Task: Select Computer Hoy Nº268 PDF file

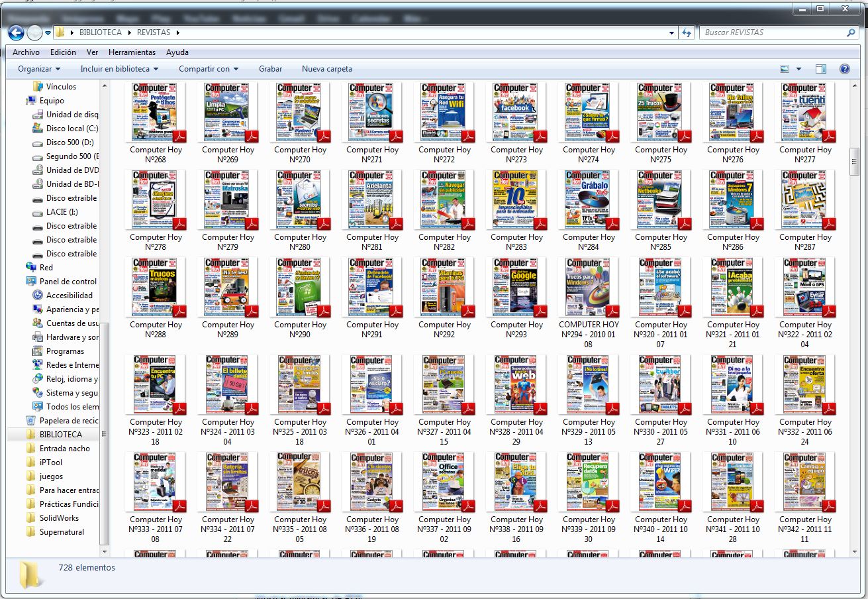Action: click(x=157, y=123)
